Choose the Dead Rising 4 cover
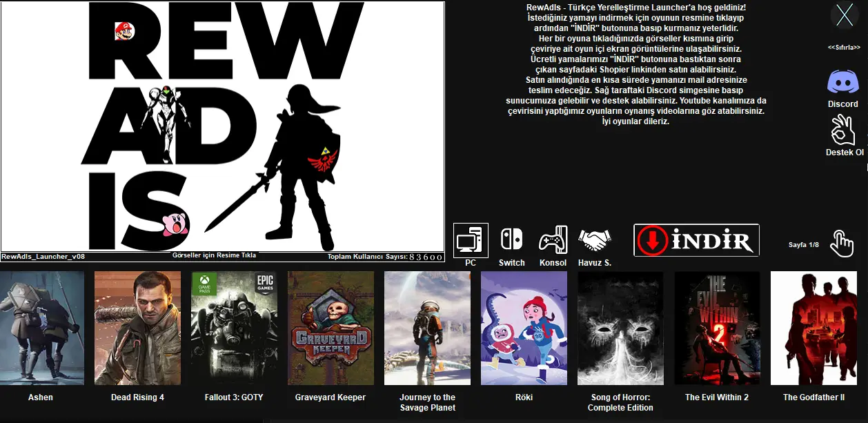The image size is (868, 423). point(137,328)
